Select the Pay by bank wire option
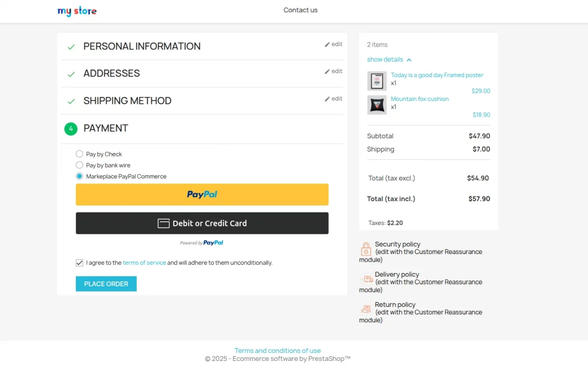588x384 pixels. coord(79,165)
